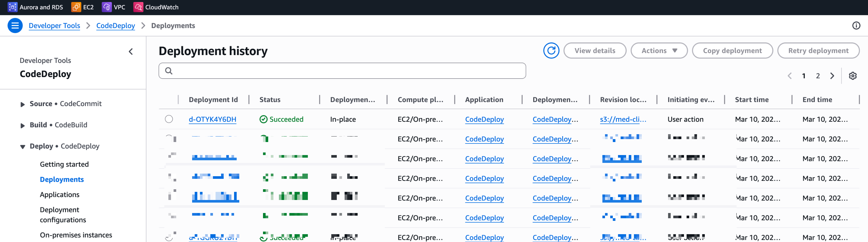Sort by Application column header
868x242 pixels.
point(484,100)
